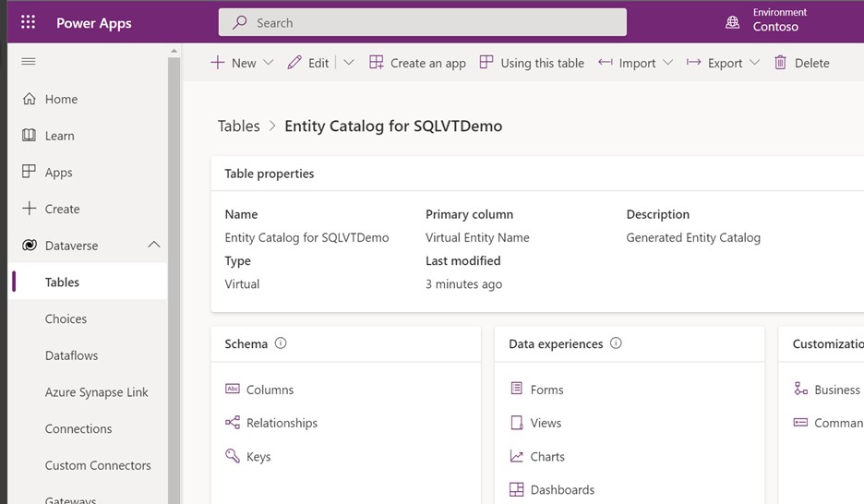
Task: Collapse the Dataverse section chevron
Action: tap(154, 246)
